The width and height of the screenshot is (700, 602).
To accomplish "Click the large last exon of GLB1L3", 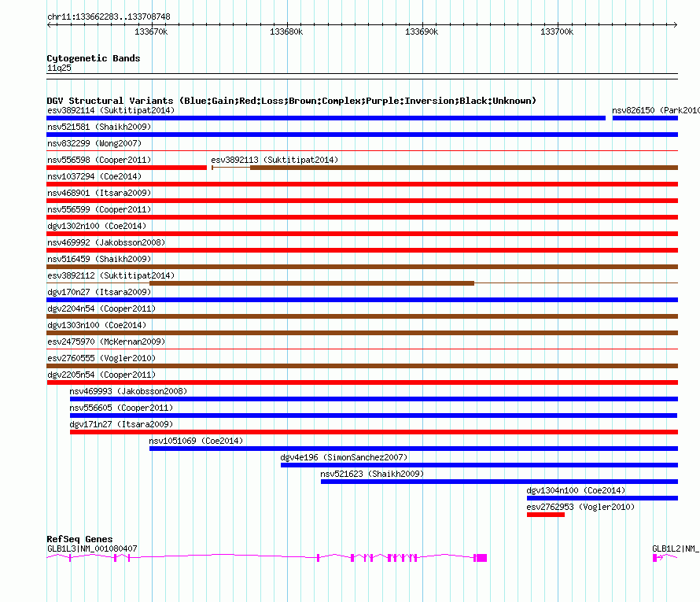I will pos(481,558).
